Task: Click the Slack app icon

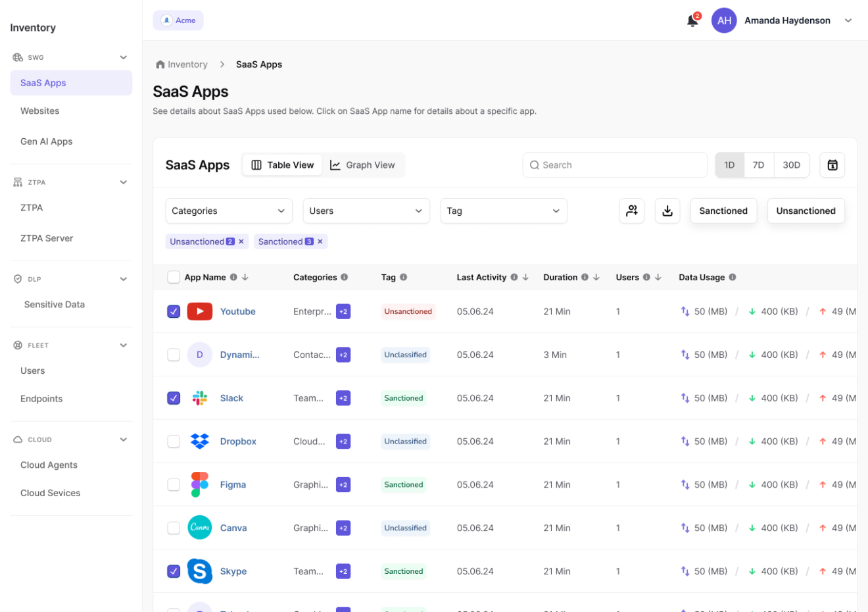Action: click(x=200, y=397)
